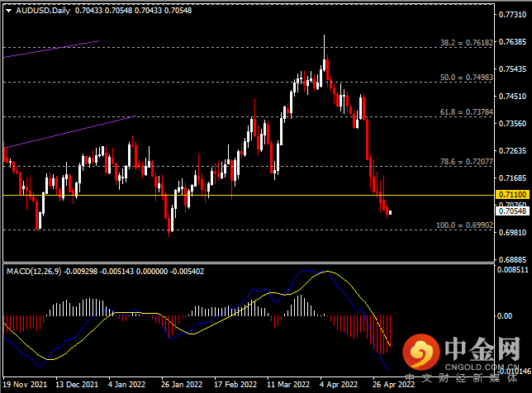Select the lower purple trend line
This screenshot has width=532, height=393.
point(69,132)
